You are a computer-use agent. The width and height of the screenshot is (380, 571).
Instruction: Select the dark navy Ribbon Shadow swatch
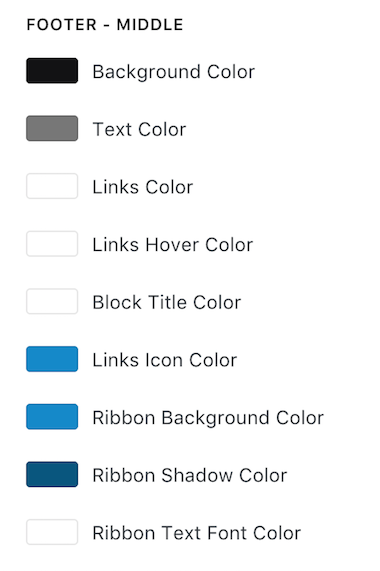tap(52, 474)
